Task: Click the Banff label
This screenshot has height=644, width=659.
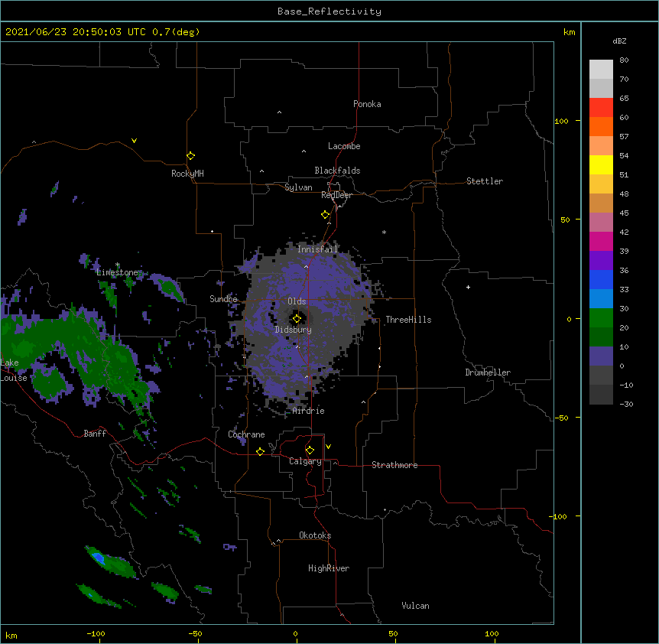Action: [x=95, y=434]
